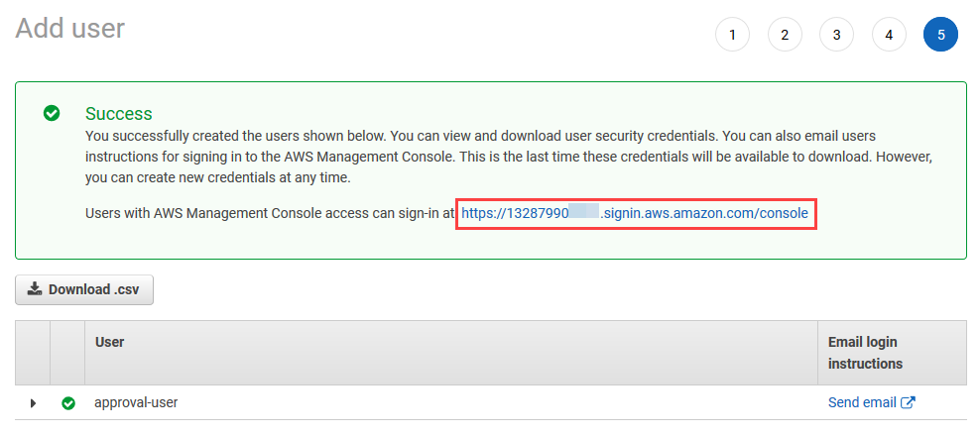Click the external link icon after Send email
Screen dimensions: 980x437
pos(909,402)
